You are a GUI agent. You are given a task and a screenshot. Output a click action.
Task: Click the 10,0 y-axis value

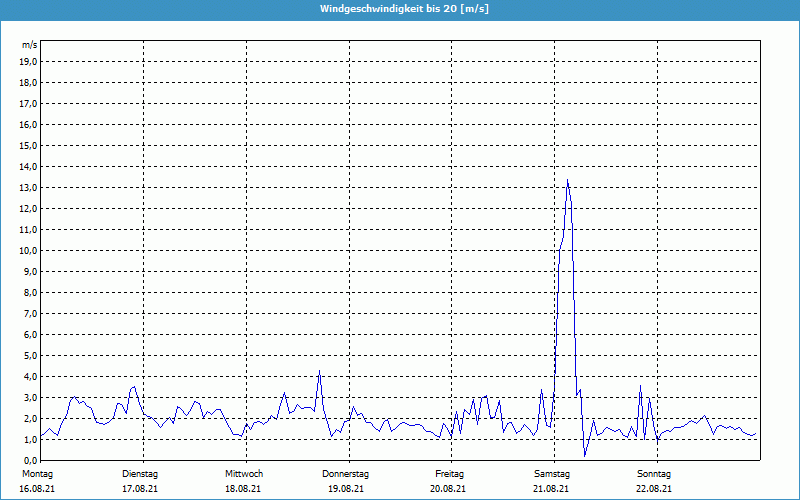pyautogui.click(x=29, y=250)
